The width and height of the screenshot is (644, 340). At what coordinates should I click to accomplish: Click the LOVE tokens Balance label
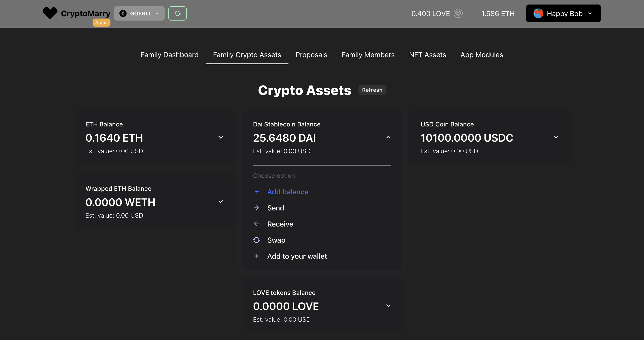pos(284,293)
